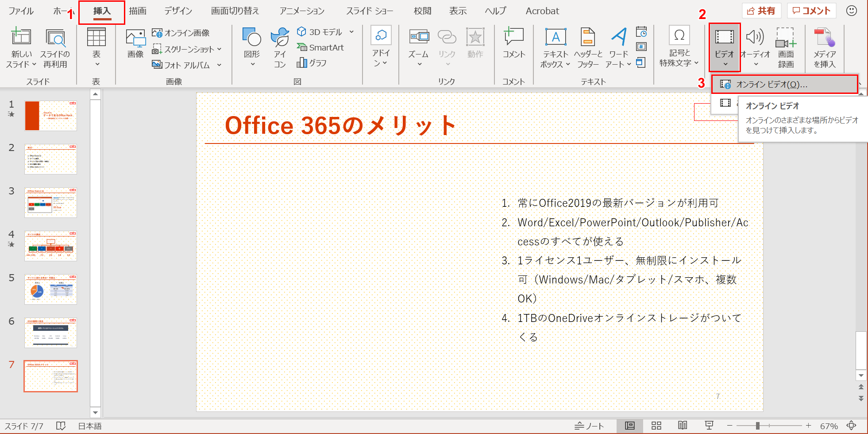Expand the WordArt dropdown arrow
The image size is (868, 434).
(x=629, y=64)
